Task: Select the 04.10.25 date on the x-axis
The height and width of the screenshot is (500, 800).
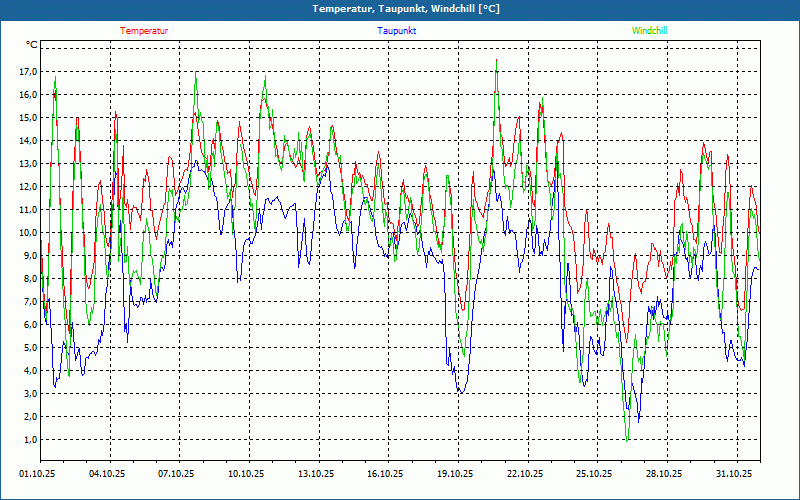Action: pos(107,474)
